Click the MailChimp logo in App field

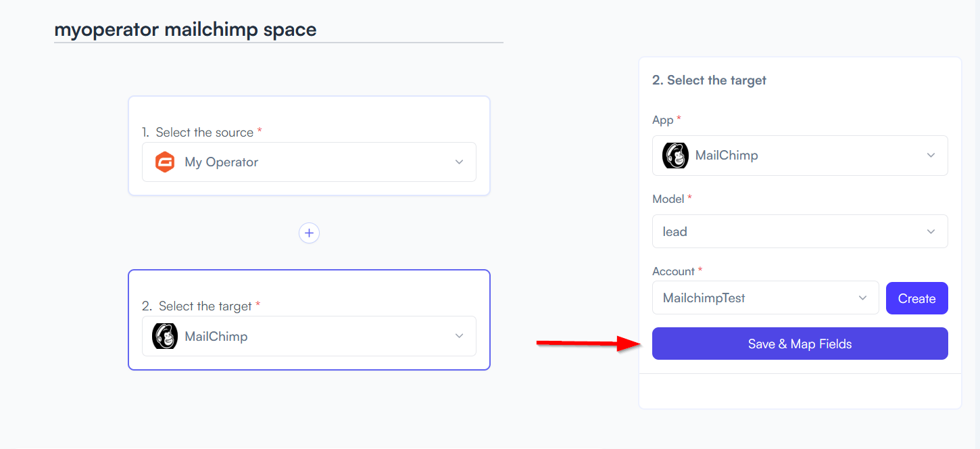(675, 156)
